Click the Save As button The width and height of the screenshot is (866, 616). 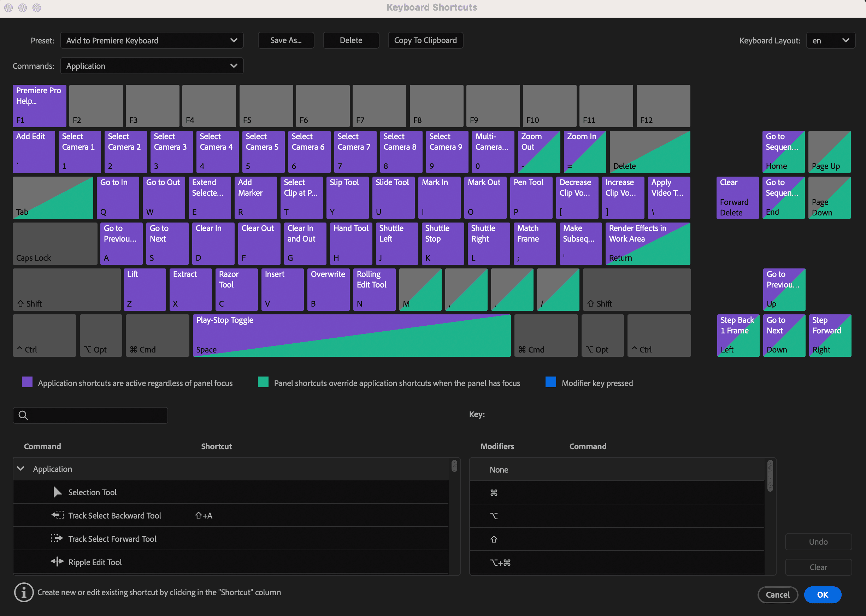pyautogui.click(x=285, y=40)
